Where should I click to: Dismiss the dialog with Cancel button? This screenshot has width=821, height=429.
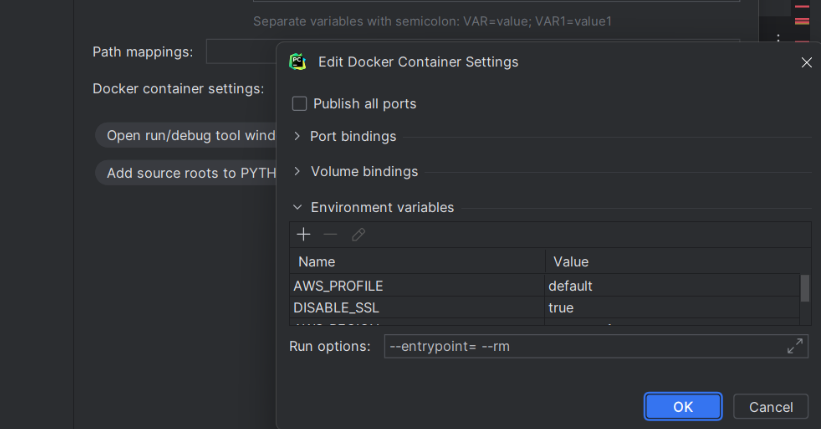click(771, 406)
